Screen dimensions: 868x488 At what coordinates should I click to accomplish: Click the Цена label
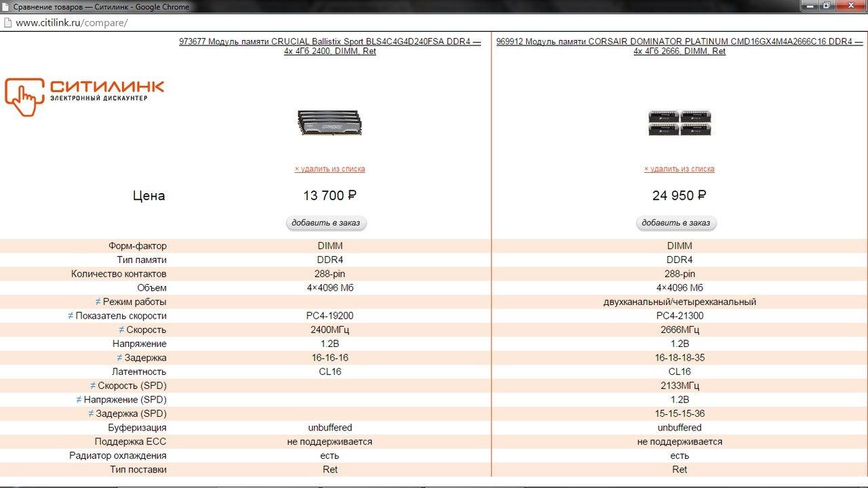click(149, 196)
